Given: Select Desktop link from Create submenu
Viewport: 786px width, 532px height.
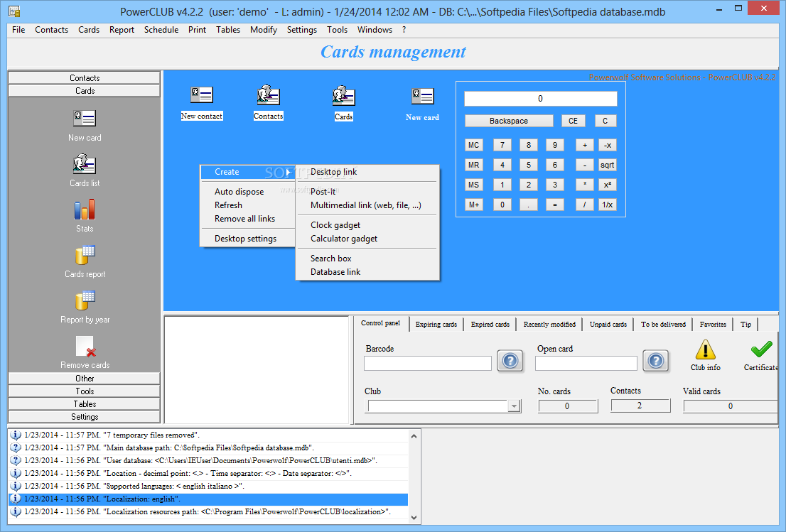Looking at the screenshot, I should [x=367, y=172].
